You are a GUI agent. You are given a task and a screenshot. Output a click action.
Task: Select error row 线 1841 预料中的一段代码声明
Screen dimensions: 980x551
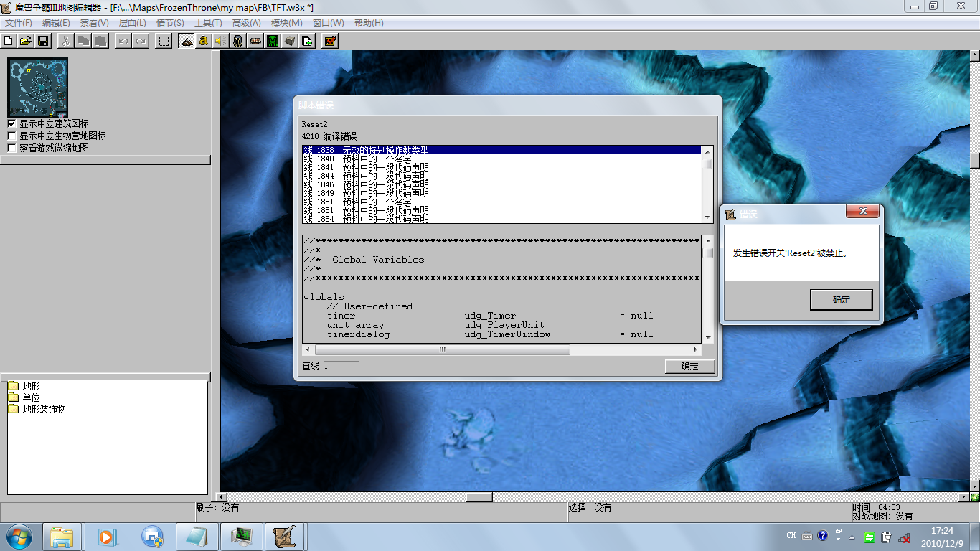[501, 167]
